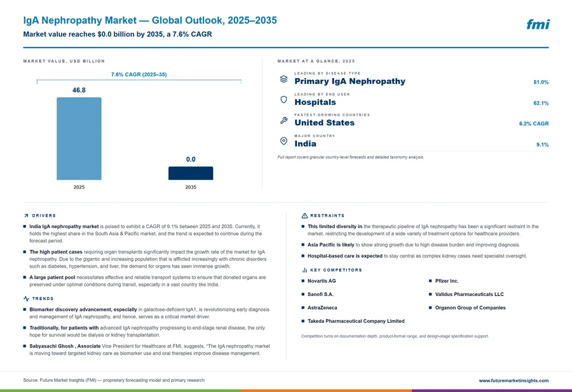Click the 'Leading by End User' label
Viewport: 572px width, 392px height.
tap(322, 94)
